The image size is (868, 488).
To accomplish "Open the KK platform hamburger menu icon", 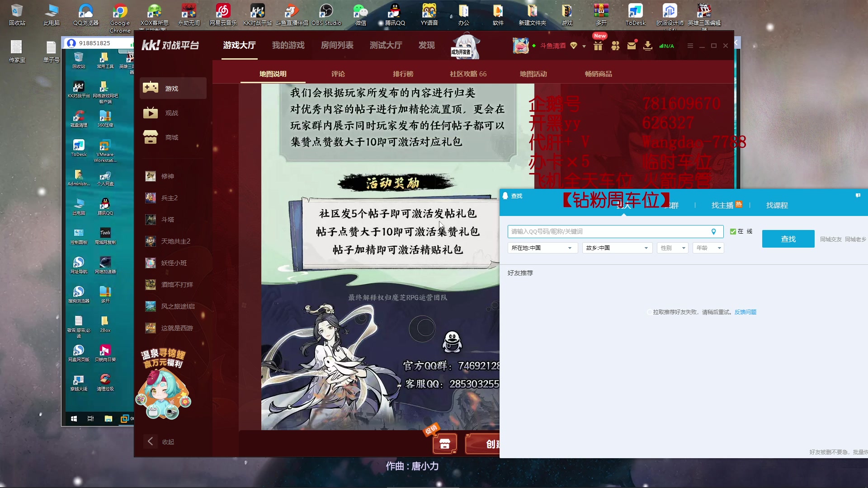I will [x=690, y=46].
